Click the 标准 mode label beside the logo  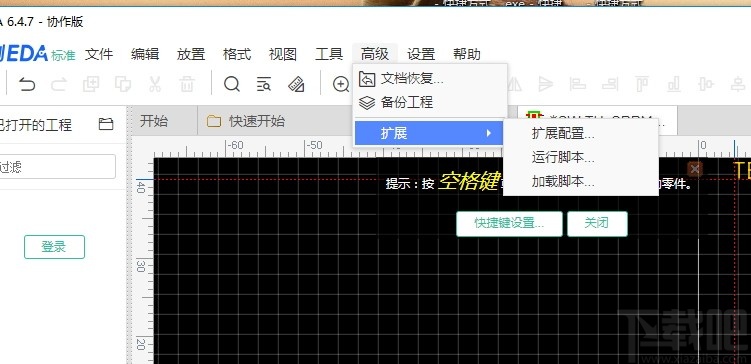63,55
